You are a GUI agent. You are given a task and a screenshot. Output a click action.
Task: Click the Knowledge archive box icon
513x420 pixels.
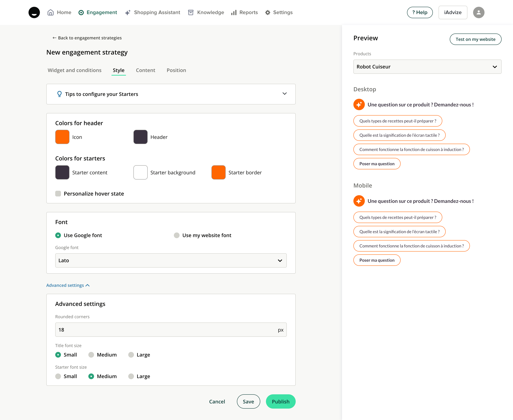click(191, 13)
